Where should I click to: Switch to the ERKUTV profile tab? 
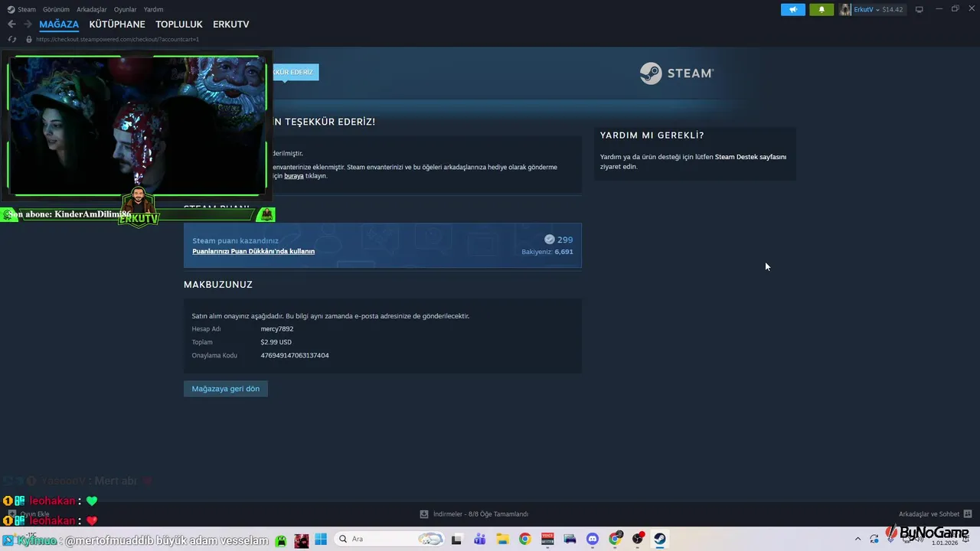[231, 24]
